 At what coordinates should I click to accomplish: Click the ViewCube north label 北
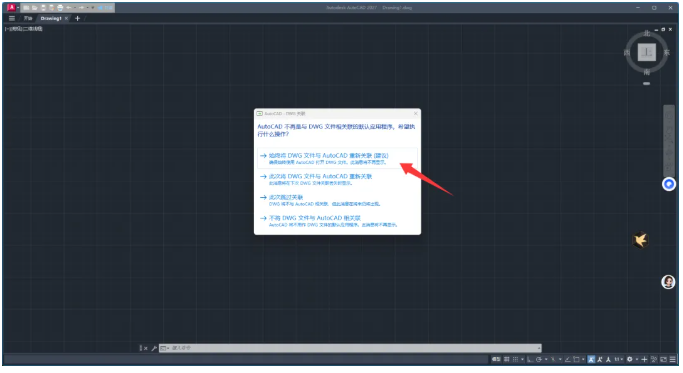point(647,34)
